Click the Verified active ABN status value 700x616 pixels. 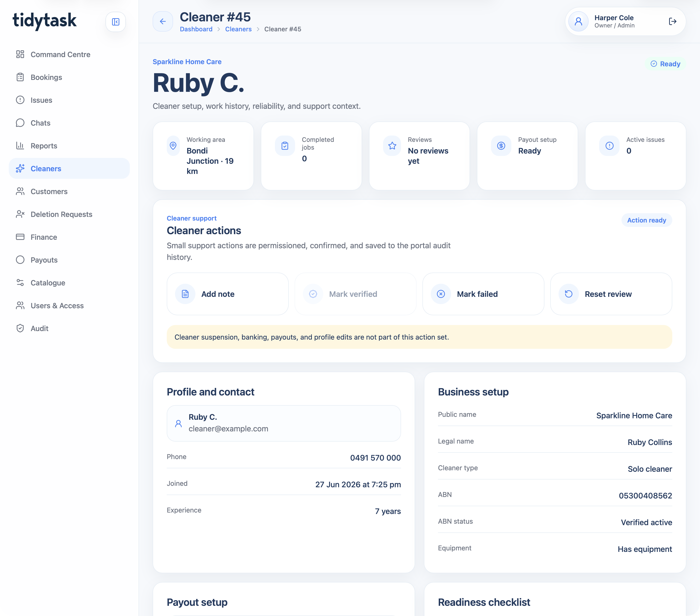click(647, 522)
